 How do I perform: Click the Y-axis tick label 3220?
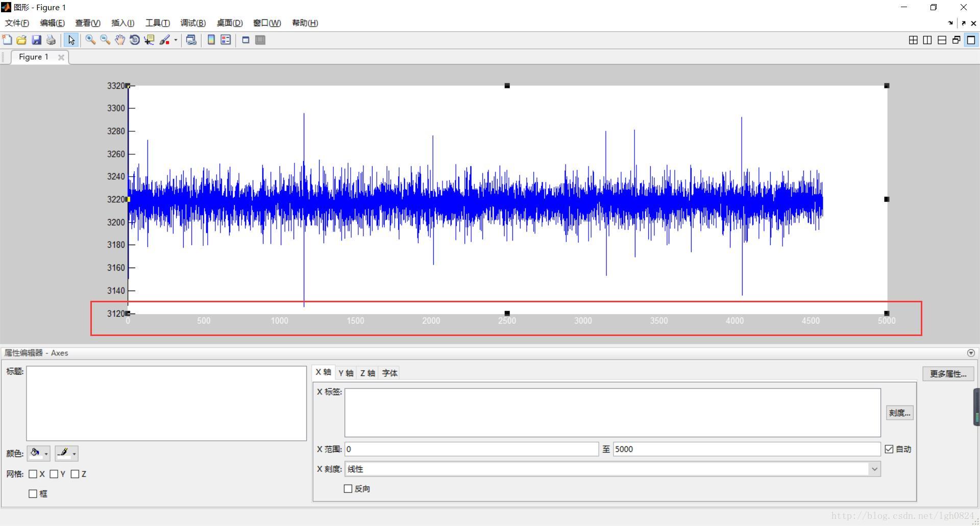click(116, 199)
